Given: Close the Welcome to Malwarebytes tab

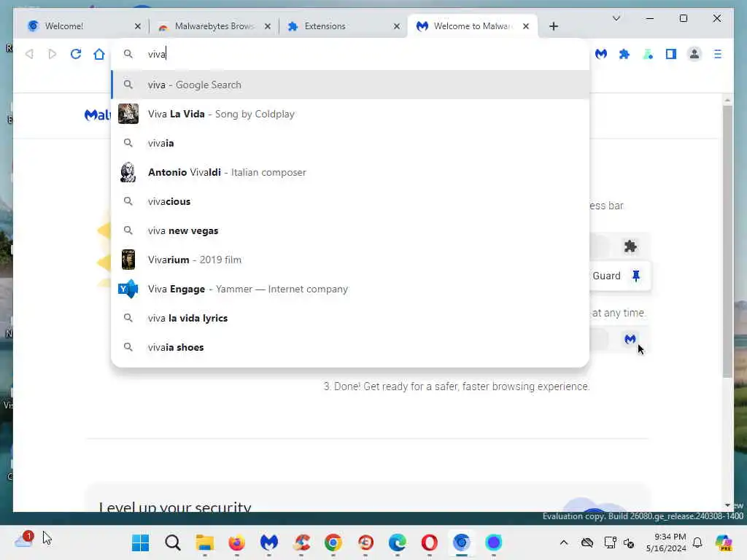Looking at the screenshot, I should [526, 26].
